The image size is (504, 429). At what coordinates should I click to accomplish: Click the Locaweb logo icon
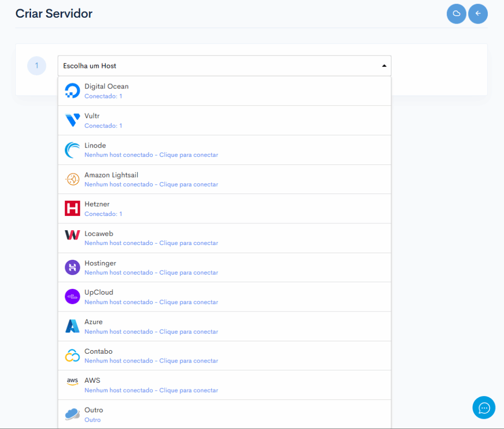72,235
